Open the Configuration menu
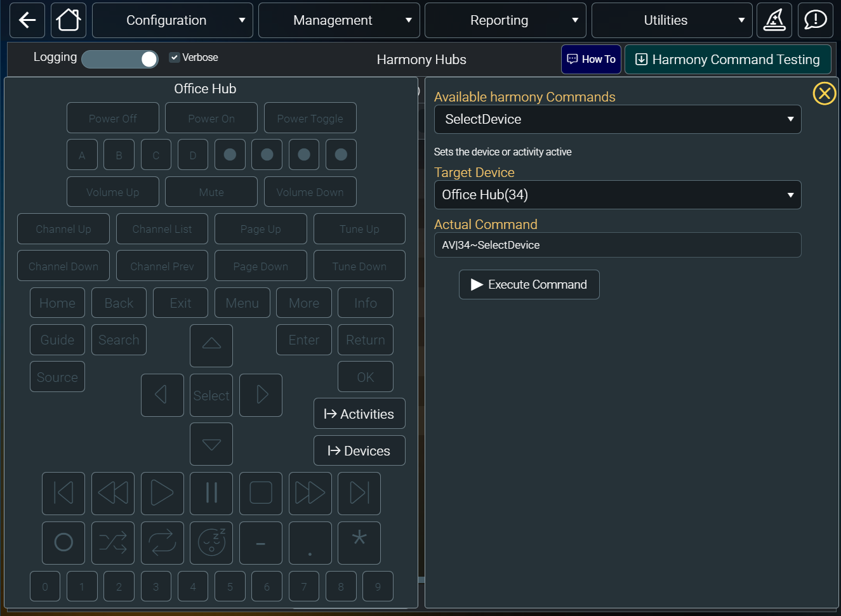This screenshot has width=841, height=616. tap(173, 20)
